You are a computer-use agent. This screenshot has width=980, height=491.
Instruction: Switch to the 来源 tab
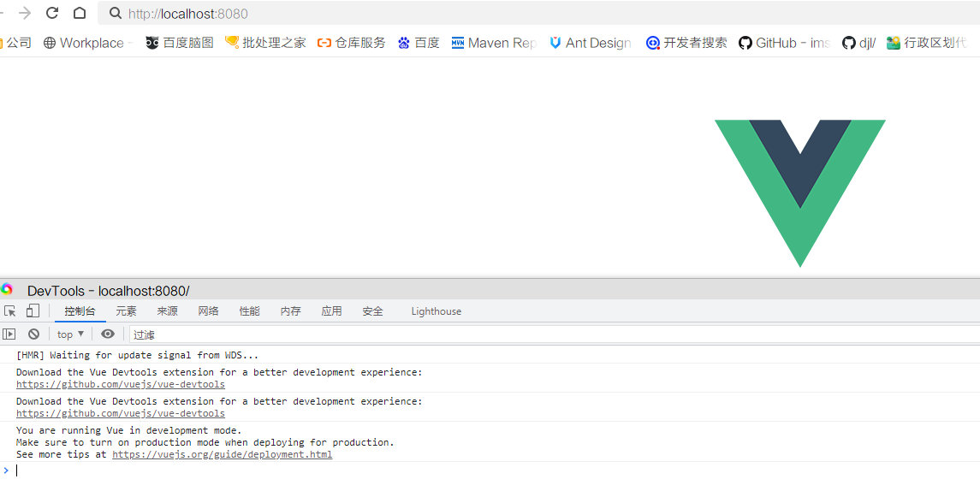(x=167, y=311)
